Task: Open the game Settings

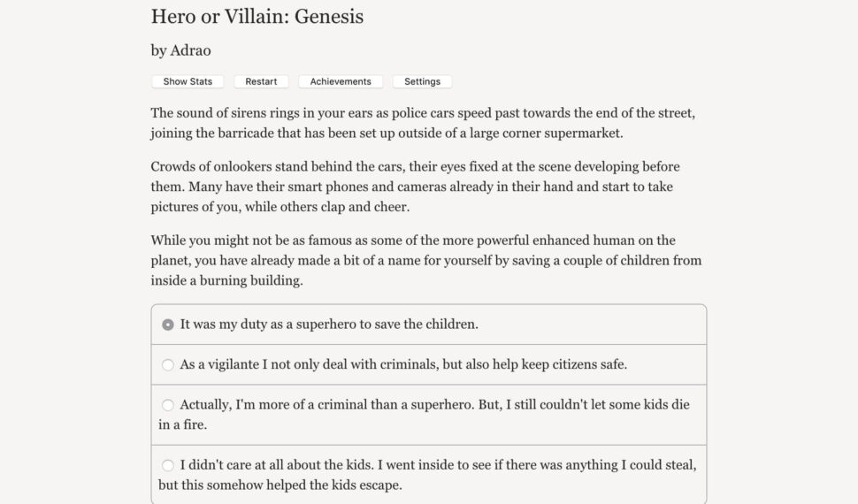Action: [422, 81]
